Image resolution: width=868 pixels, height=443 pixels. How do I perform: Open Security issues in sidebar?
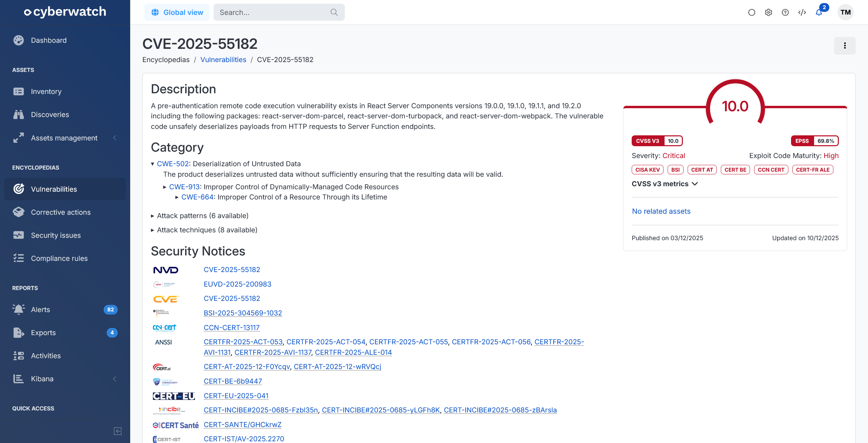pyautogui.click(x=65, y=235)
